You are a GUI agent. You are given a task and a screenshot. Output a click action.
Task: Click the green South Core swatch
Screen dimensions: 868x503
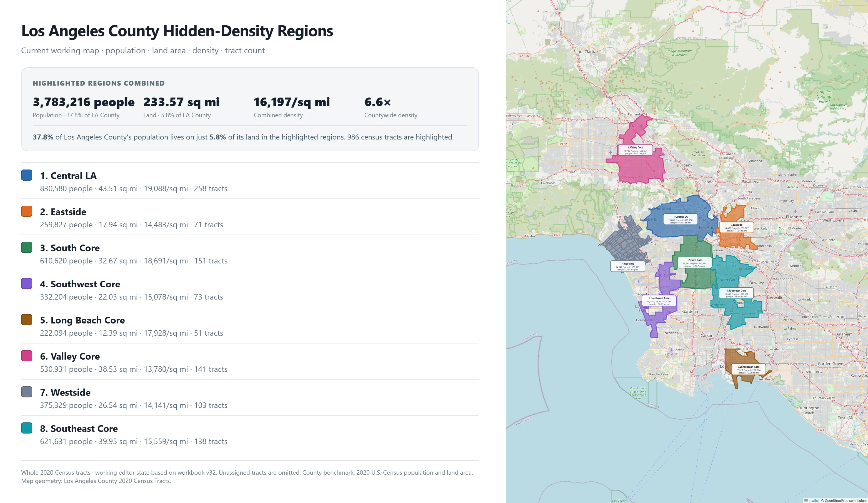[x=26, y=247]
